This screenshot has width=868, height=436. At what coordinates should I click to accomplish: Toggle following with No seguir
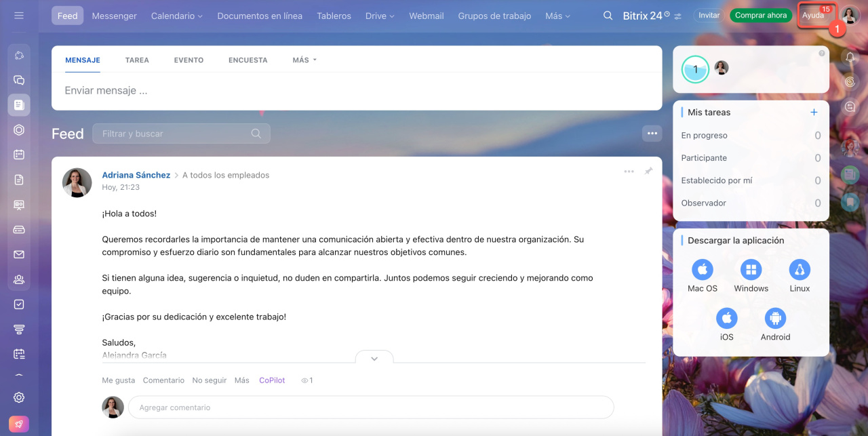point(209,380)
